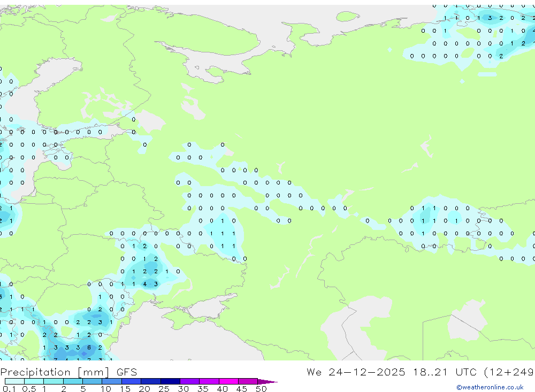535x392 pixels.
Task: Click the '6' precipitation value on map
Action: tap(89, 347)
